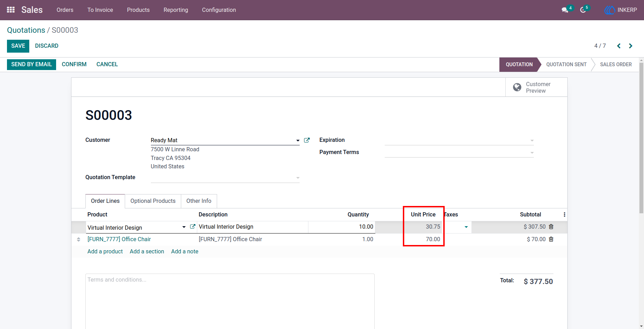Open the Products menu
The height and width of the screenshot is (329, 644).
tap(138, 10)
